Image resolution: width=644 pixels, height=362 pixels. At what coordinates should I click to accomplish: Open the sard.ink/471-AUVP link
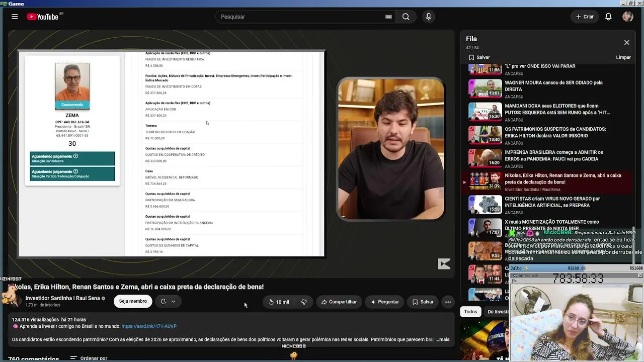[x=149, y=326]
